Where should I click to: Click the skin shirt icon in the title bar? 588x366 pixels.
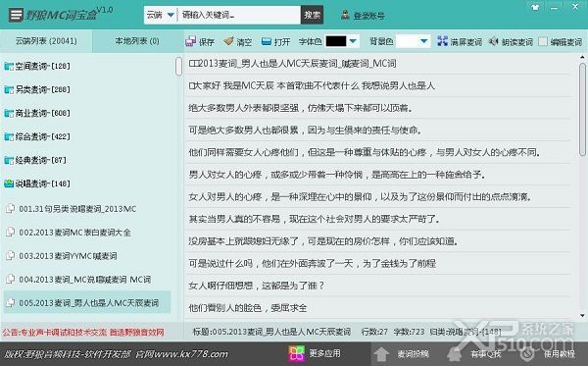(535, 7)
